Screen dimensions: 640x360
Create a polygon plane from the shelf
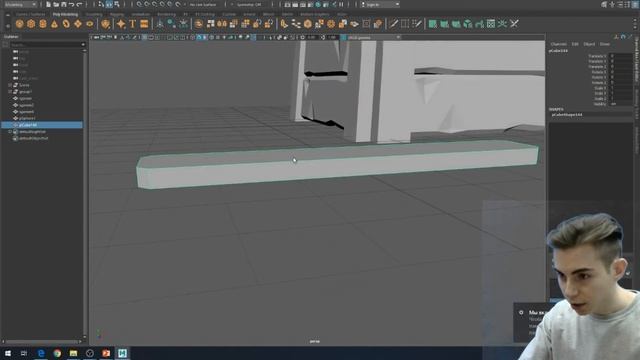(78, 24)
